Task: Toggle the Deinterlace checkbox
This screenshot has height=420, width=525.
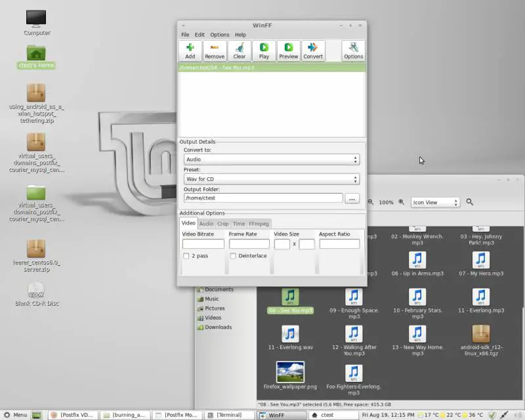Action: pyautogui.click(x=233, y=256)
